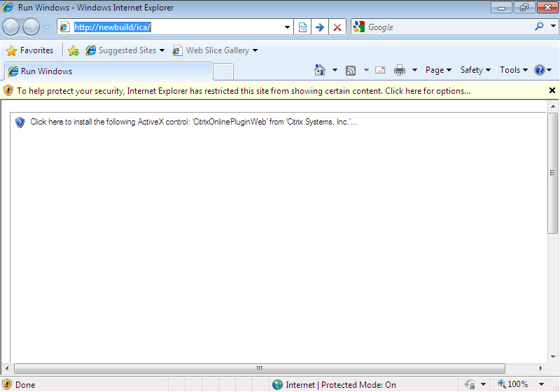Click the Back navigation button
Image resolution: width=560 pixels, height=392 pixels.
tap(11, 27)
